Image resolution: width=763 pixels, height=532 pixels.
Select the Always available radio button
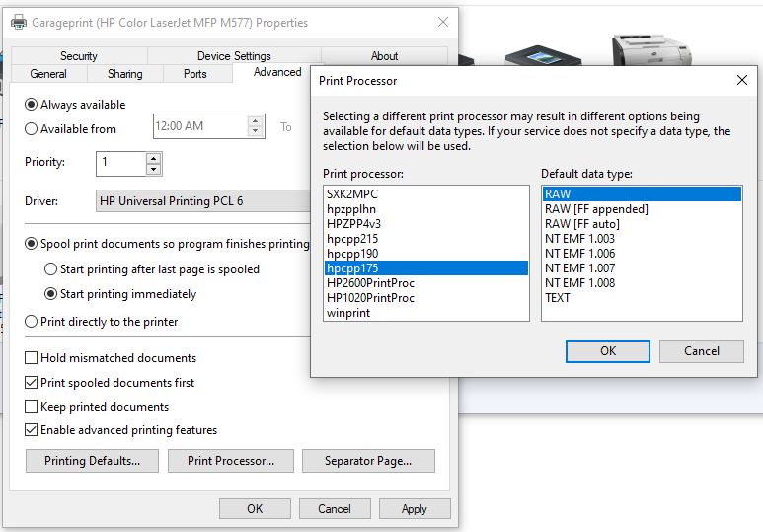pos(32,105)
